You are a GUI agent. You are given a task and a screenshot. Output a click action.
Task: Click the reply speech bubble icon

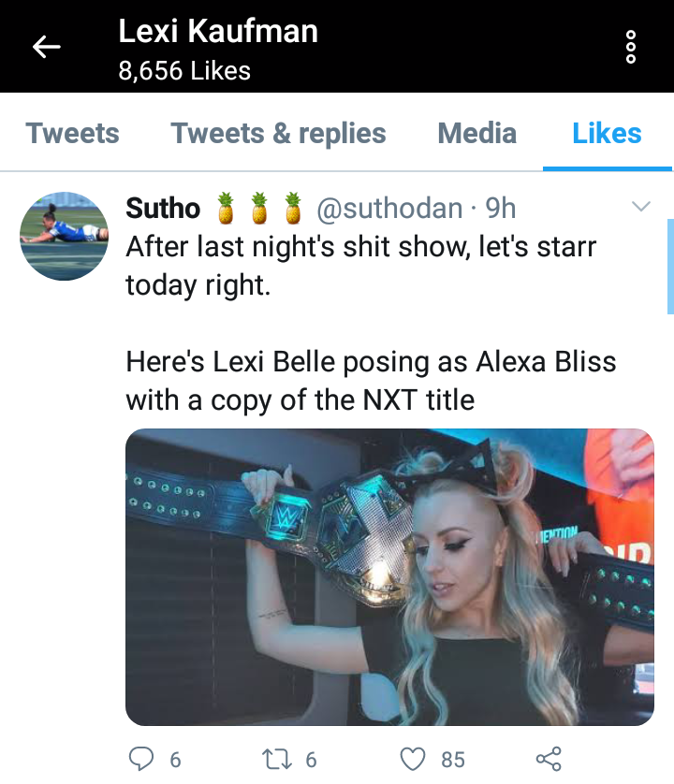coord(141,759)
